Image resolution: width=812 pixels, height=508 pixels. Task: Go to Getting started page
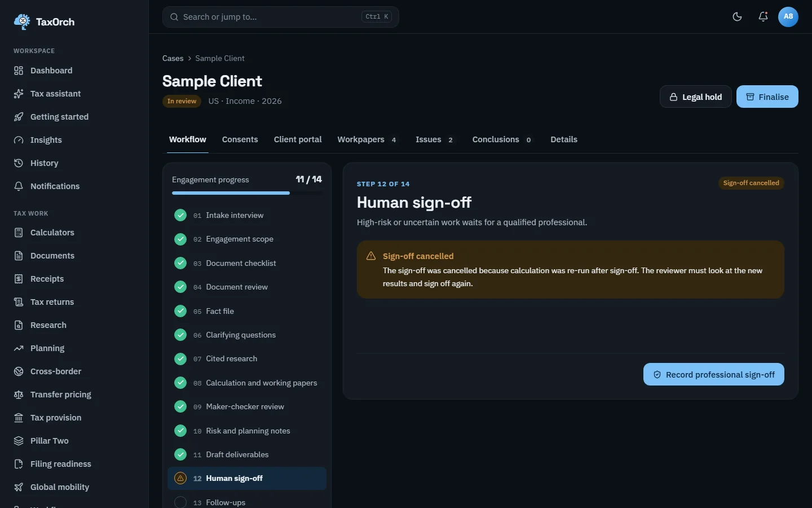[x=74, y=117]
